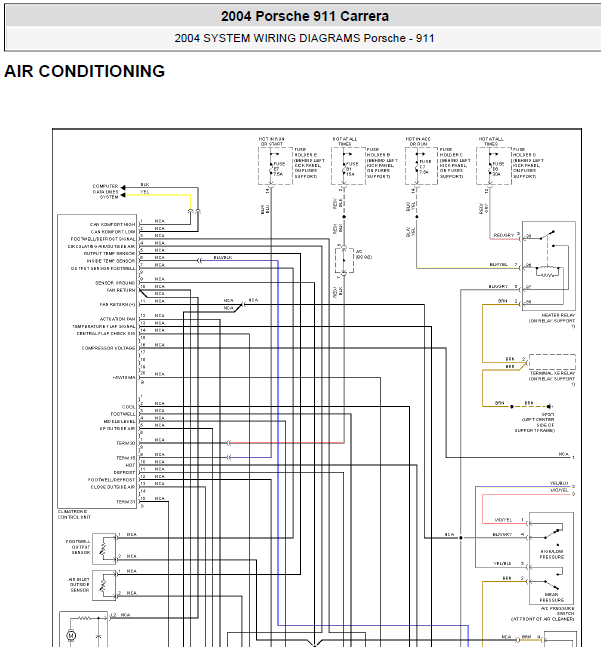Click the 'COMPRESSOR VOLTAGE' pin label

pyautogui.click(x=108, y=348)
